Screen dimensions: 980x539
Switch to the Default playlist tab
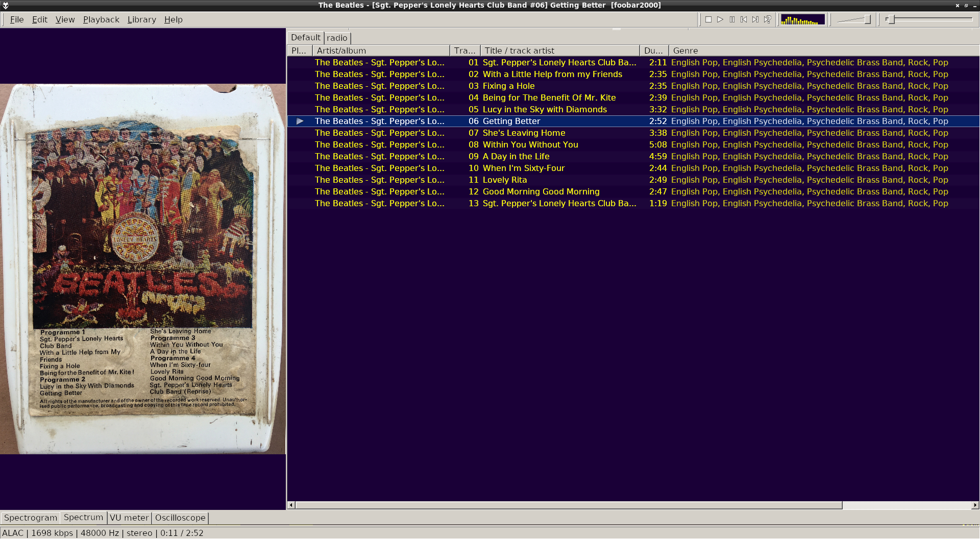pyautogui.click(x=305, y=37)
